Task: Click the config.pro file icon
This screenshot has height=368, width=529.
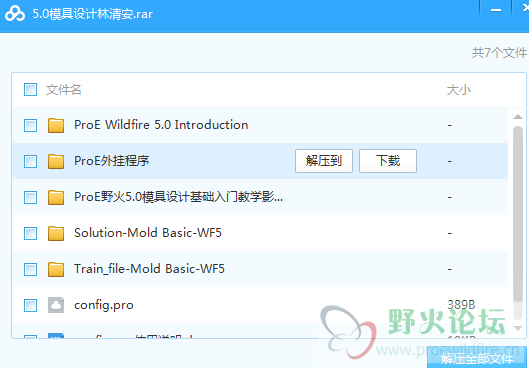Action: coord(56,305)
